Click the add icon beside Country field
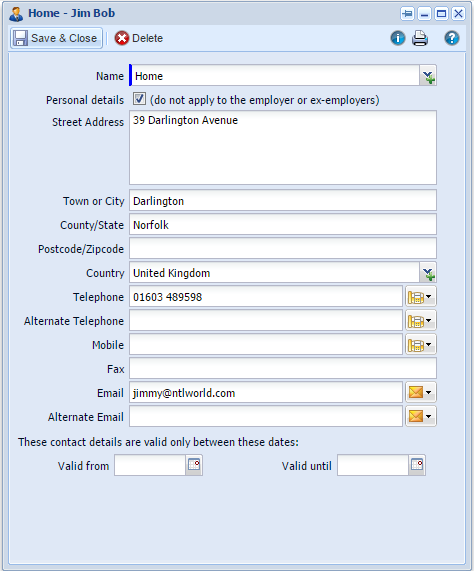474x571 pixels. pyautogui.click(x=428, y=273)
